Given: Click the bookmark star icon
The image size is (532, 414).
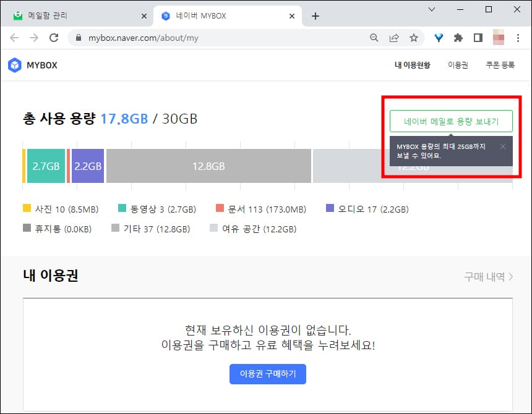Looking at the screenshot, I should coord(414,38).
